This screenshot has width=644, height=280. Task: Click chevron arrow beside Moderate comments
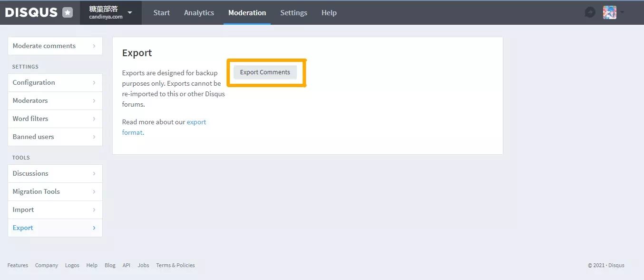pos(94,46)
